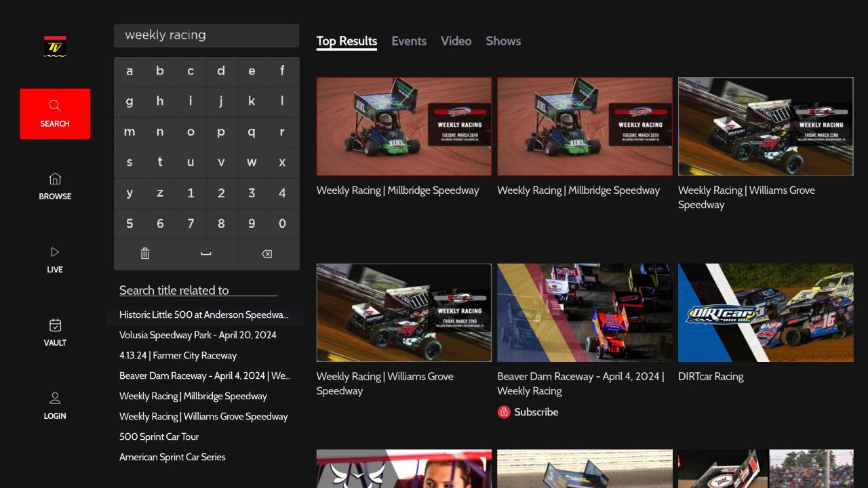Viewport: 868px width, 488px height.
Task: Open the Beaver Dam Raceway April 4 thumbnail
Action: point(585,312)
